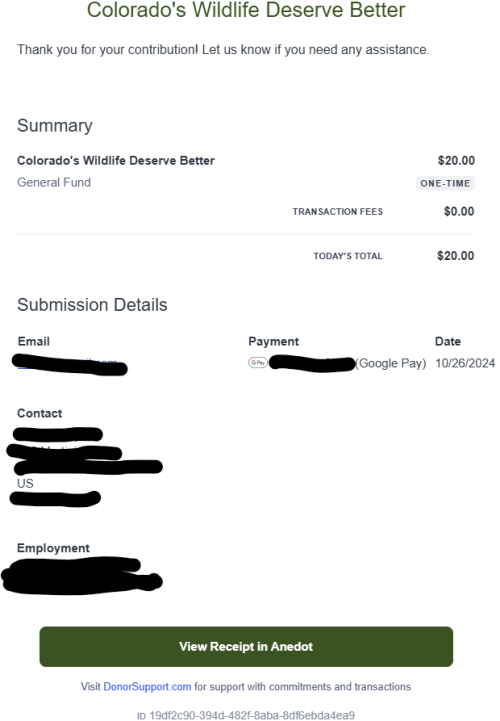Image resolution: width=500 pixels, height=721 pixels.
Task: Click the thank-you contribution message
Action: 223,50
